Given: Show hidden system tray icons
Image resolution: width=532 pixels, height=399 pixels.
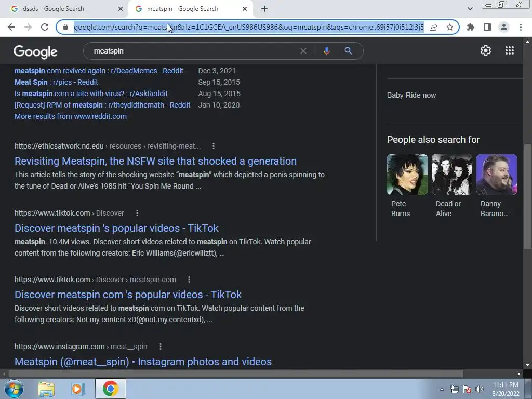Looking at the screenshot, I should coord(442,389).
